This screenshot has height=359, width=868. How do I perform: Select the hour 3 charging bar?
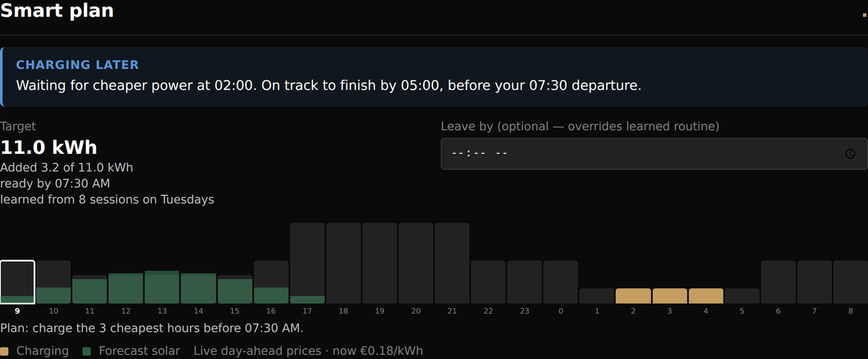point(669,296)
